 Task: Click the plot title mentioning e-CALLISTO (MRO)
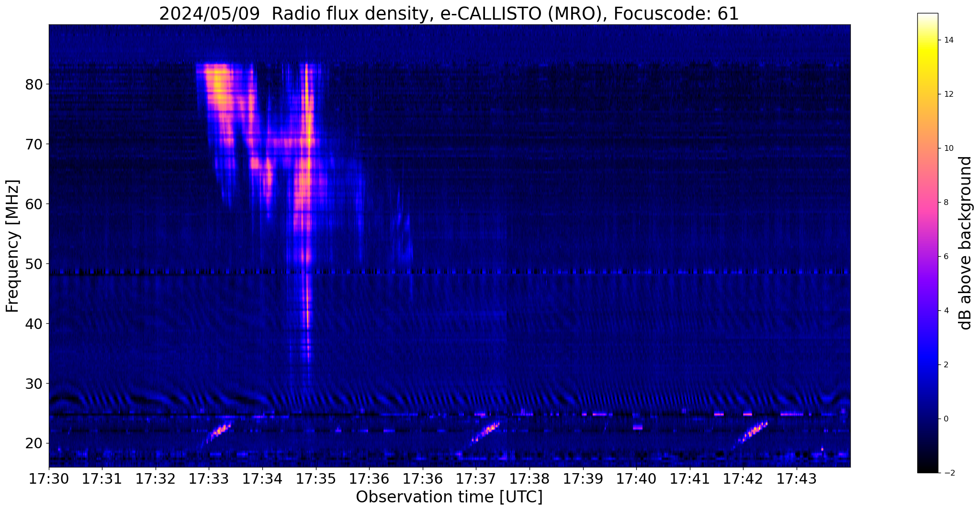pyautogui.click(x=449, y=13)
